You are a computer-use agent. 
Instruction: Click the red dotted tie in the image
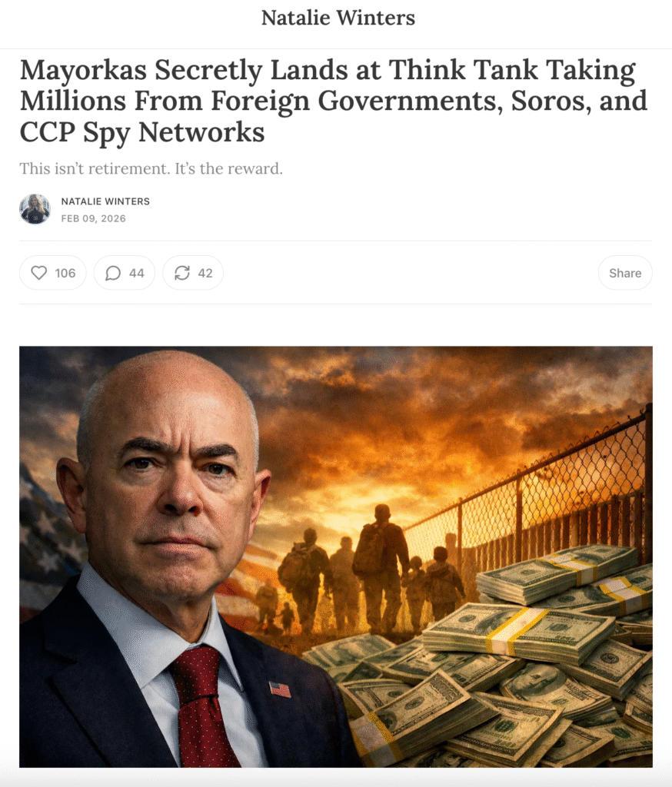[x=201, y=708]
